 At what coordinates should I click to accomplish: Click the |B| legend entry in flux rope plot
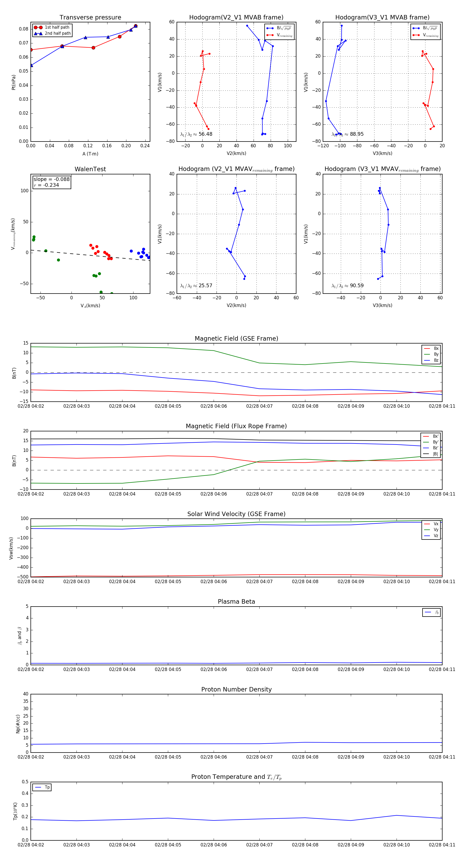coord(431,454)
